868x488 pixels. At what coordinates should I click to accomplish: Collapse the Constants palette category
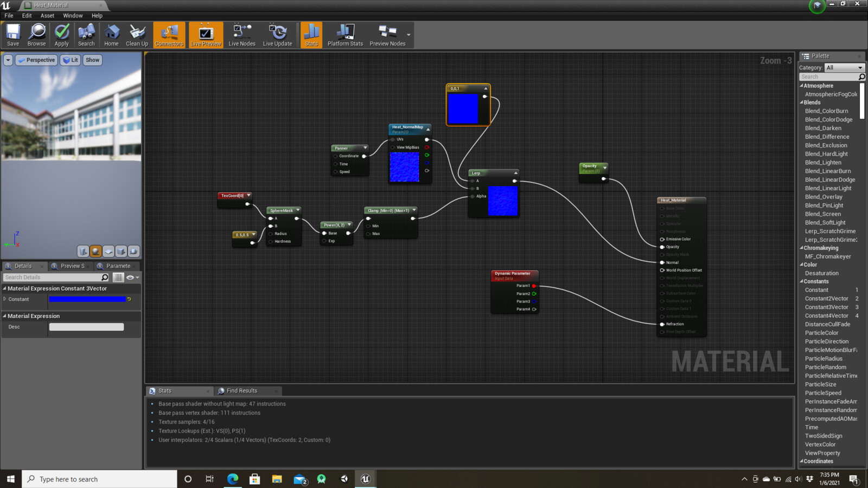pyautogui.click(x=802, y=281)
